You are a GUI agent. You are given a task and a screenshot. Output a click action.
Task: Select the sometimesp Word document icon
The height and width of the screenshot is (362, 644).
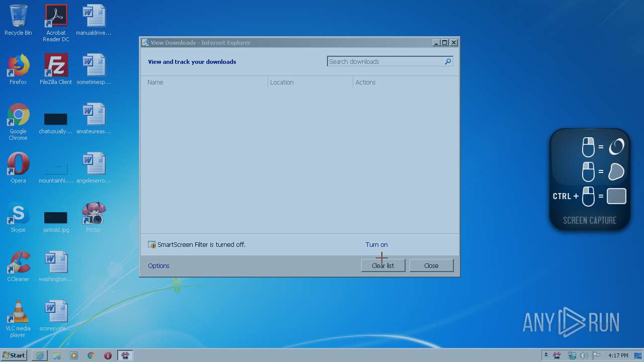[x=94, y=69]
